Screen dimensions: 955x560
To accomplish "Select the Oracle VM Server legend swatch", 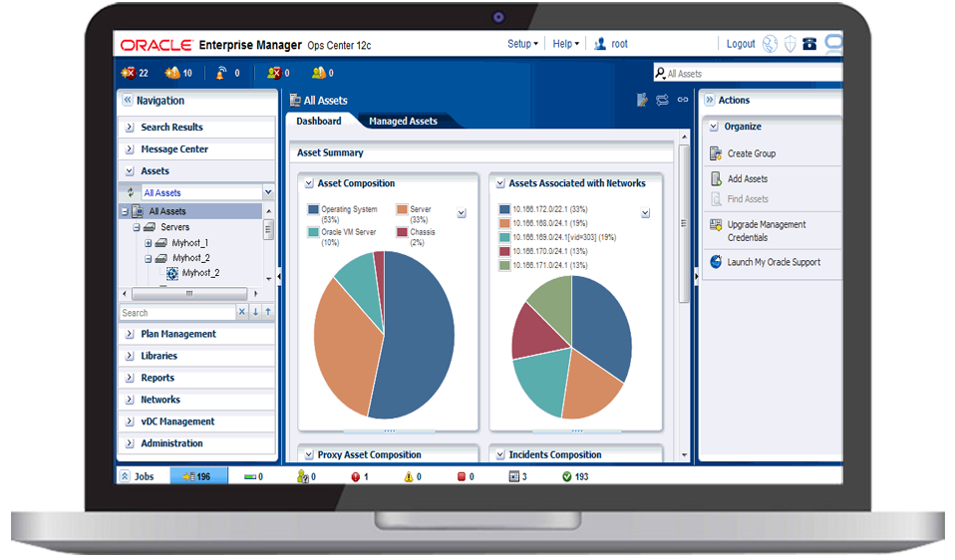I will (313, 232).
